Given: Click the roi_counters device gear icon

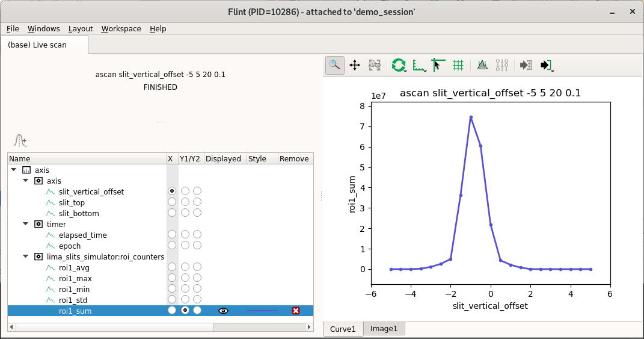Looking at the screenshot, I should tap(38, 257).
